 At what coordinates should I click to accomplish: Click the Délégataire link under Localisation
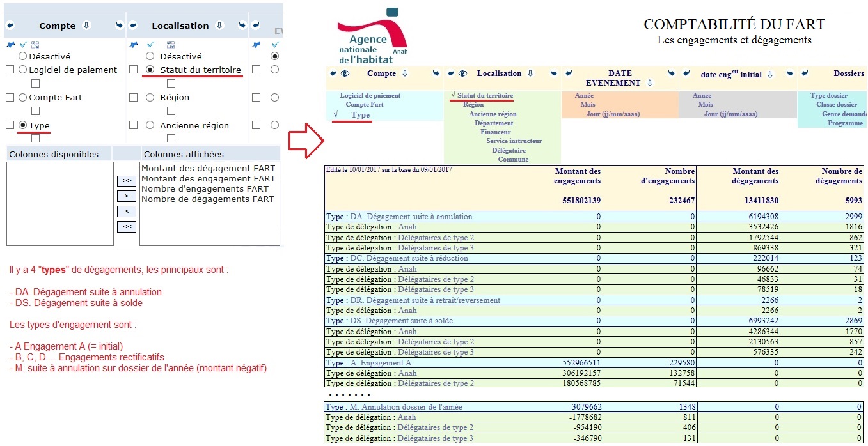pyautogui.click(x=509, y=151)
